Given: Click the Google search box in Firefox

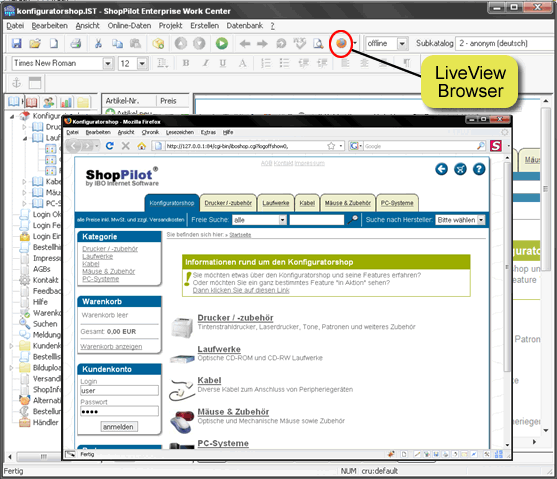Looking at the screenshot, I should [420, 146].
